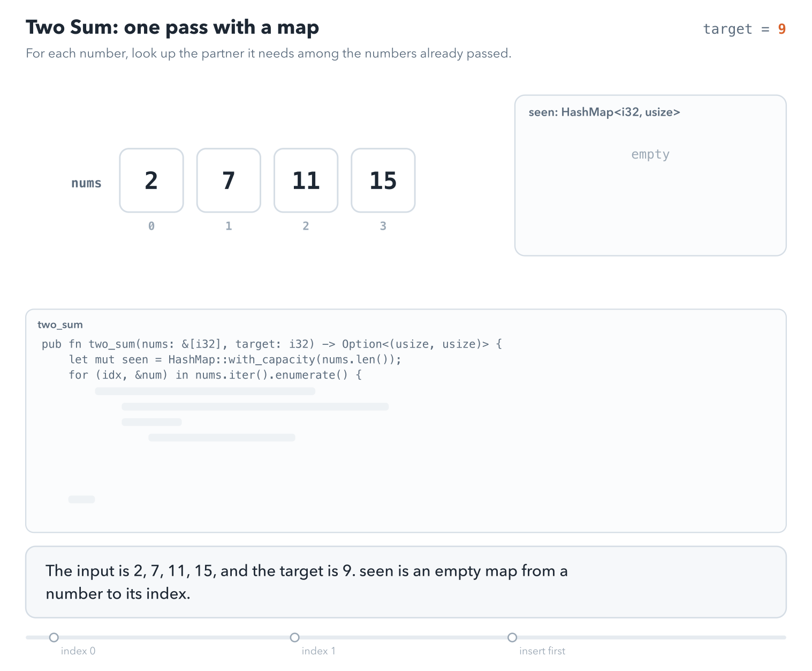Click index label 0 under nums
This screenshot has width=812, height=671.
tap(151, 226)
